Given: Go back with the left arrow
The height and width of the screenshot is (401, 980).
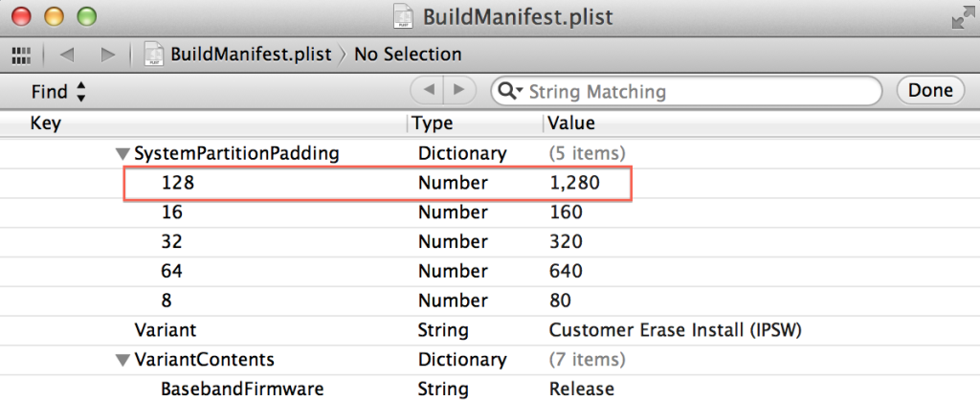Looking at the screenshot, I should pyautogui.click(x=69, y=55).
